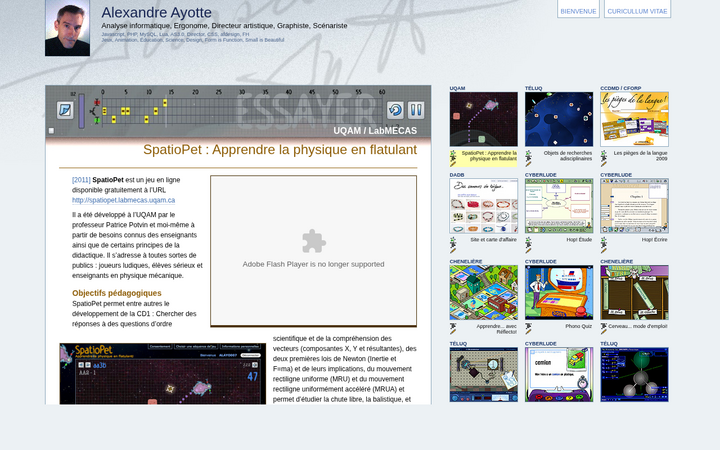Open the UQAM SpatioPet space thumbnail
The image size is (720, 450).
(484, 119)
